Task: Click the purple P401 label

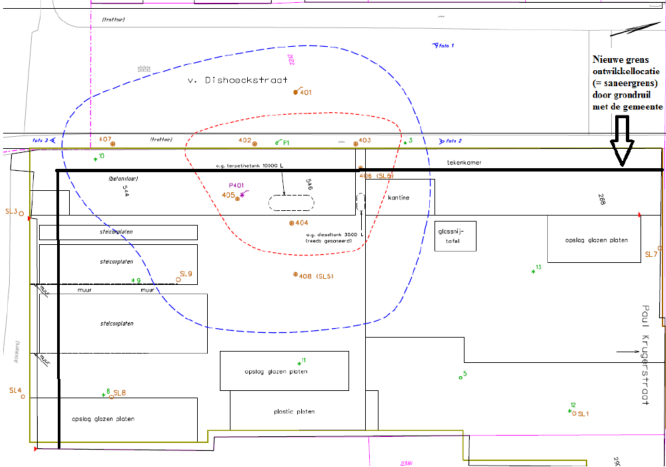Action: pyautogui.click(x=236, y=185)
